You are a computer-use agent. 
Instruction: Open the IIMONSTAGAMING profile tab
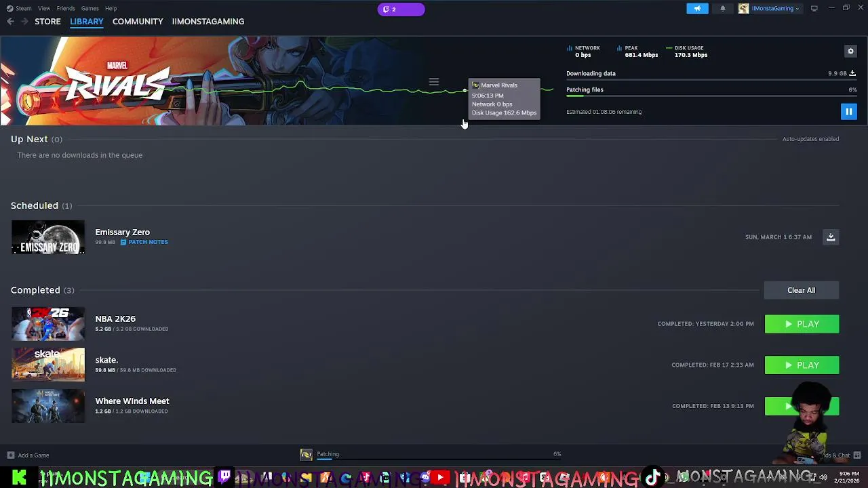point(208,22)
